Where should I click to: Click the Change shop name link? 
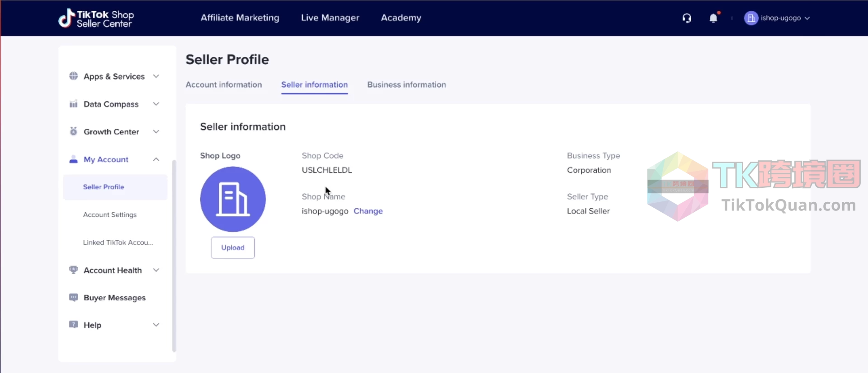pos(368,211)
